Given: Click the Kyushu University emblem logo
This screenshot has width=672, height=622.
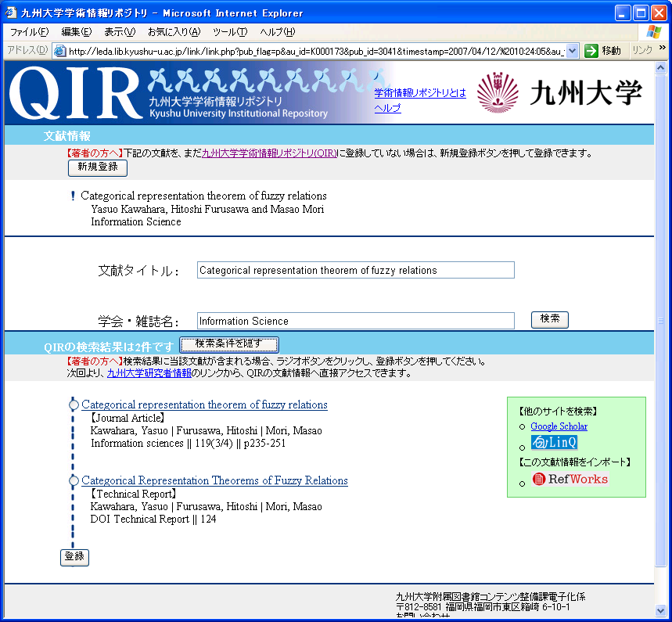Looking at the screenshot, I should [497, 92].
